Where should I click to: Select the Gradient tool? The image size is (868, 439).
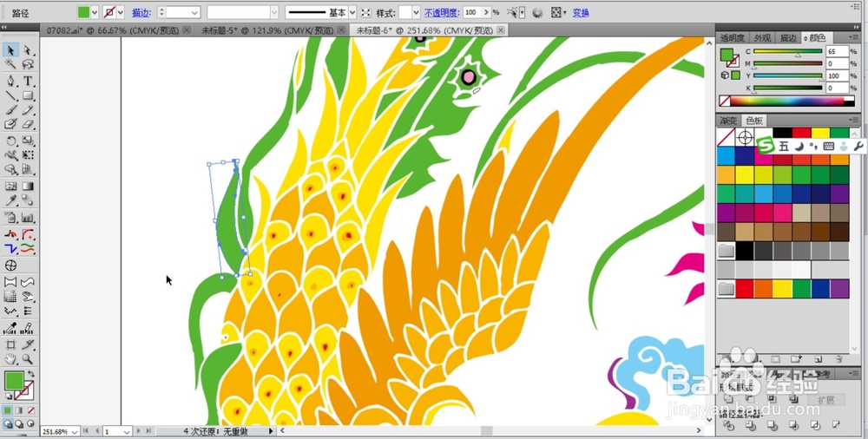[x=29, y=187]
